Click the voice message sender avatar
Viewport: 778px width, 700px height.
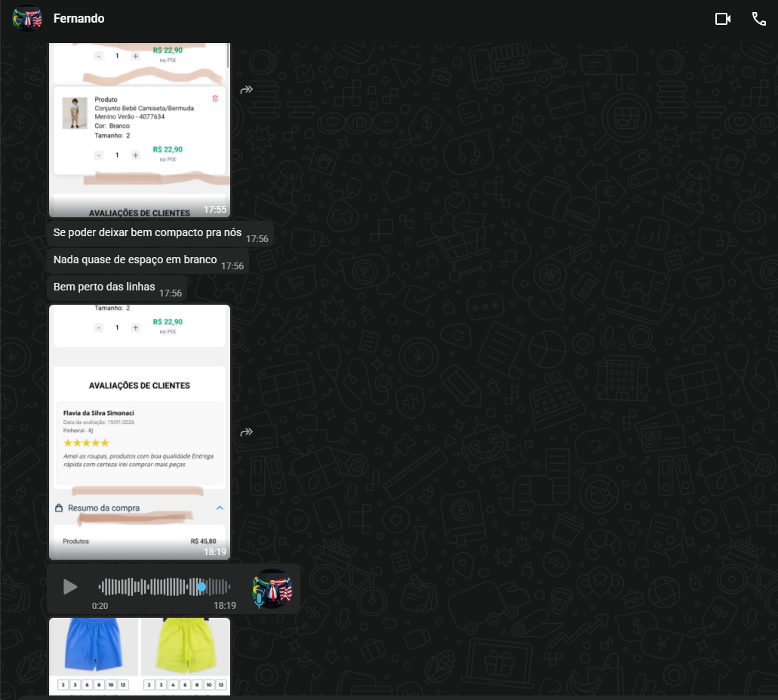tap(272, 589)
